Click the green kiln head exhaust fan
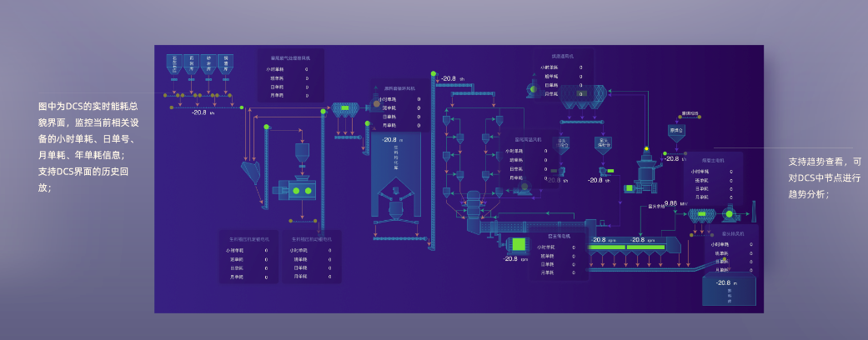Viewport: 868px width, 340px height. click(x=730, y=213)
